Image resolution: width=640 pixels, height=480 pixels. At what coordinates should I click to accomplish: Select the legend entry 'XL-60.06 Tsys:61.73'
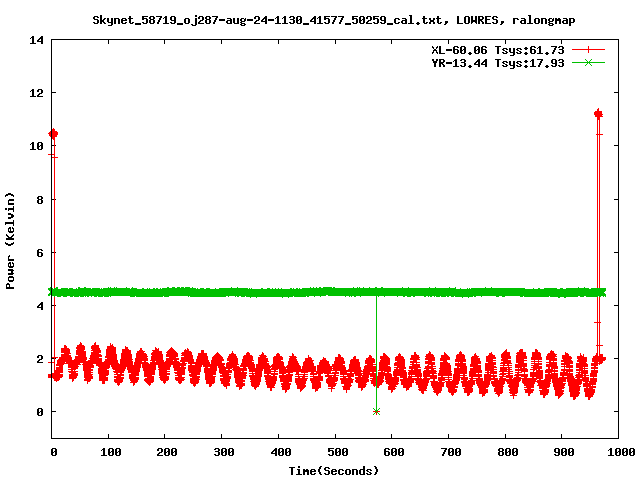pyautogui.click(x=498, y=50)
